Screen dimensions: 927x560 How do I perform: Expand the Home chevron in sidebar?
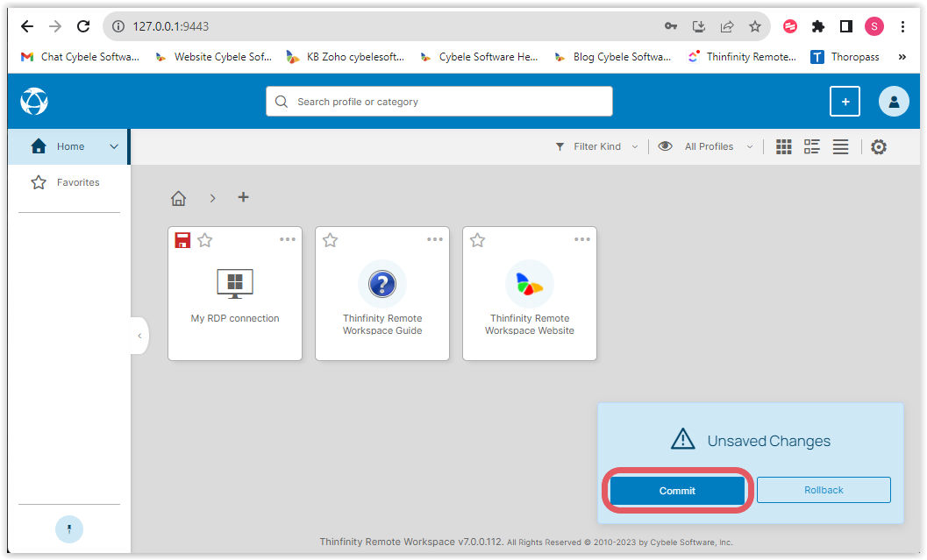(x=113, y=146)
